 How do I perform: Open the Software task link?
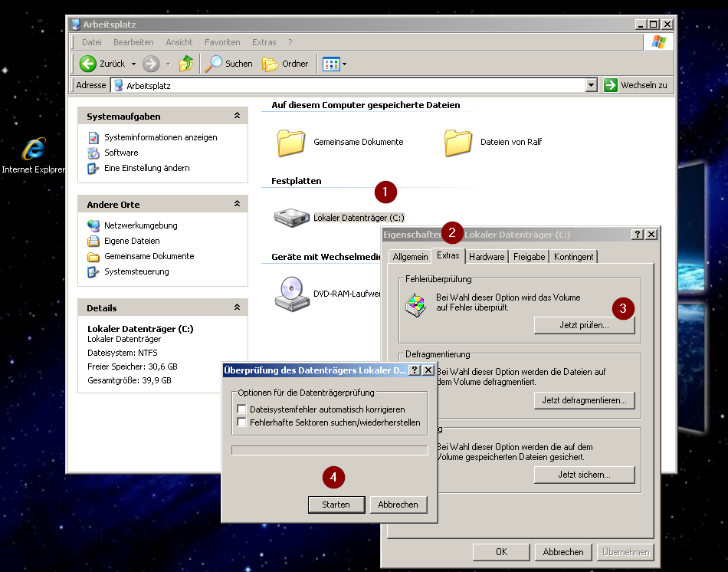(121, 153)
